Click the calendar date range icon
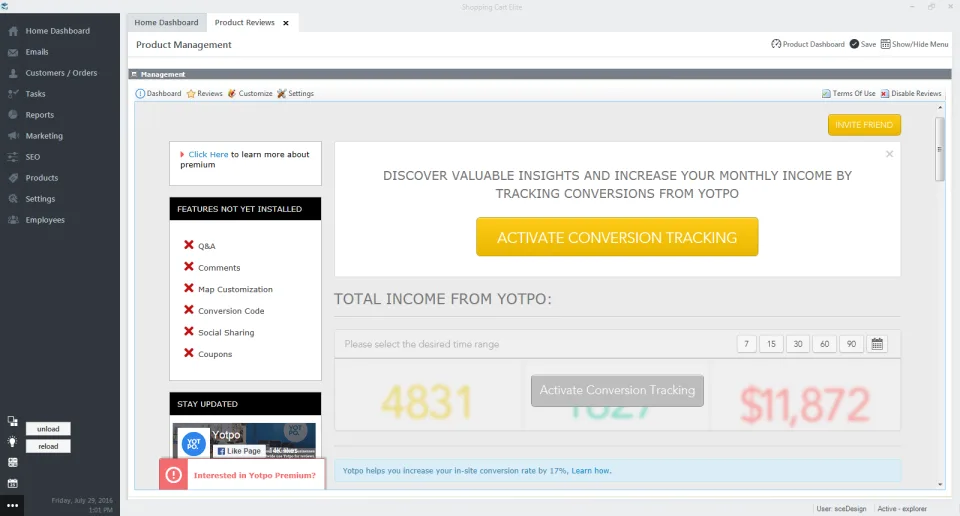Viewport: 960px width, 516px height. (877, 344)
